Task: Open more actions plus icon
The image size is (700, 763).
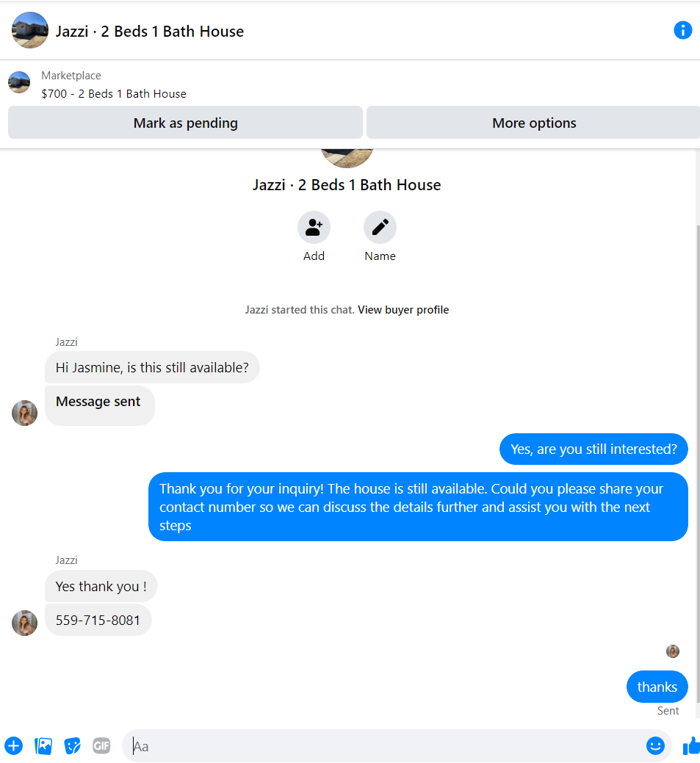Action: 14,745
